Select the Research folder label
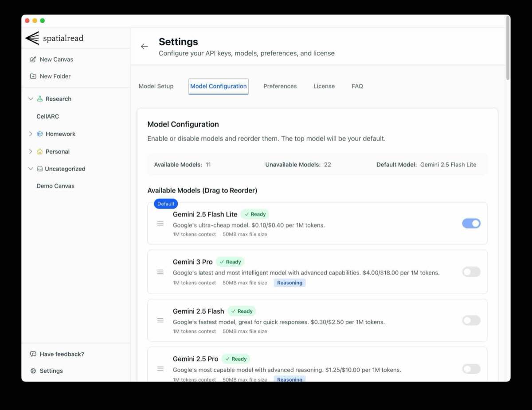The image size is (532, 410). pos(59,99)
